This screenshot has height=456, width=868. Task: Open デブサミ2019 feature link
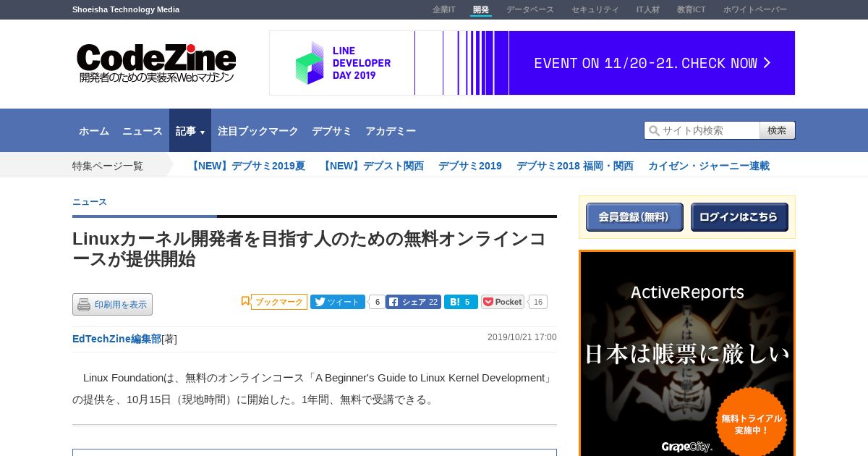click(x=470, y=166)
